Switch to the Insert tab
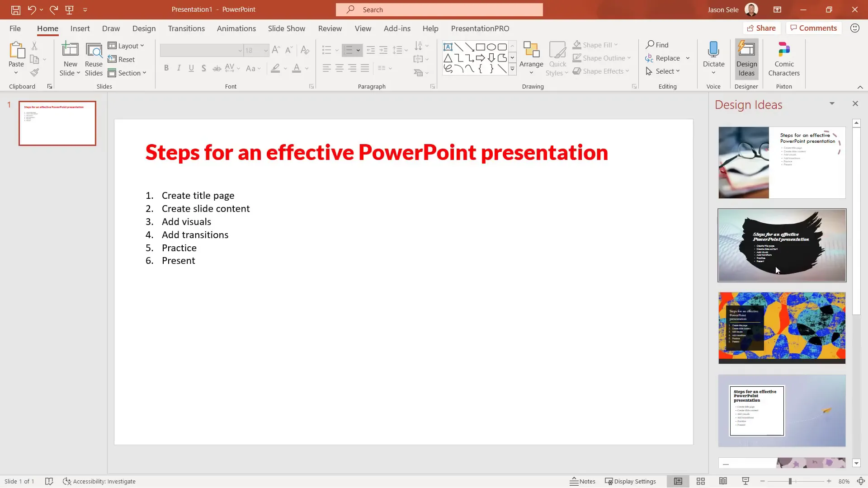The width and height of the screenshot is (868, 488). [x=80, y=28]
